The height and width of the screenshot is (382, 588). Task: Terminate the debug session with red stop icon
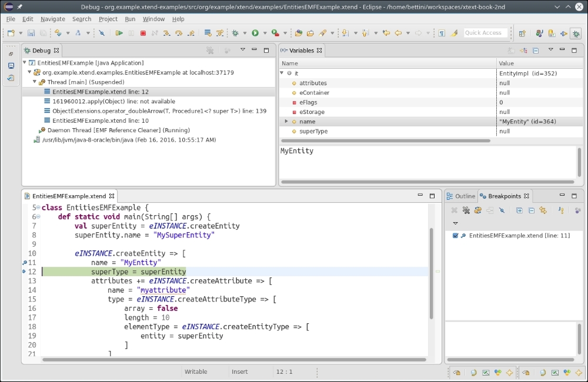[143, 33]
